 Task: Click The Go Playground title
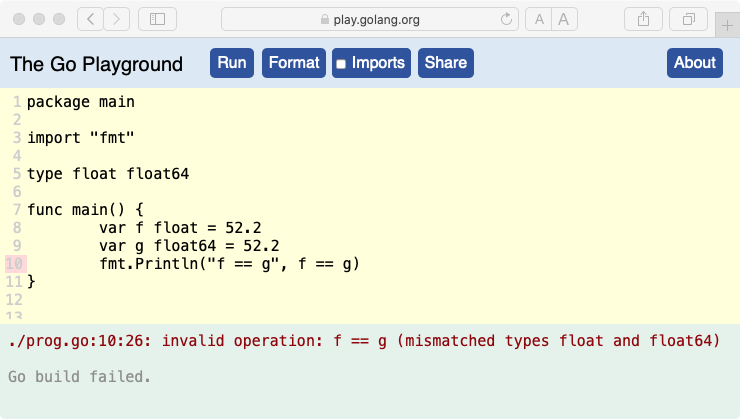[x=96, y=64]
